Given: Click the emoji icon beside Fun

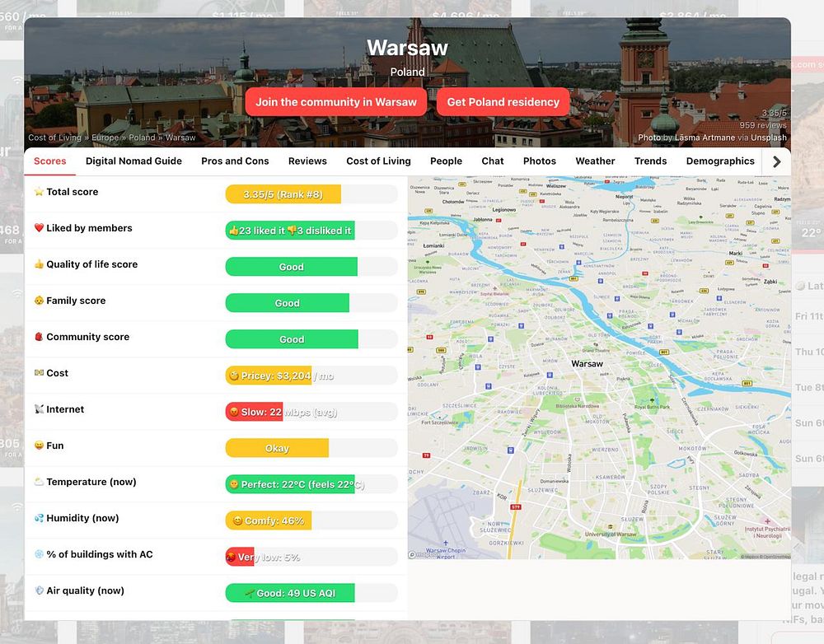Looking at the screenshot, I should coord(39,446).
